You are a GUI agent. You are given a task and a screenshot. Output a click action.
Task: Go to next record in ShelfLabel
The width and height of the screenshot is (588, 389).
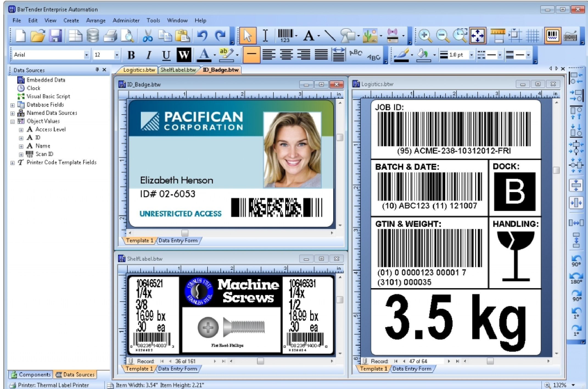pyautogui.click(x=215, y=361)
